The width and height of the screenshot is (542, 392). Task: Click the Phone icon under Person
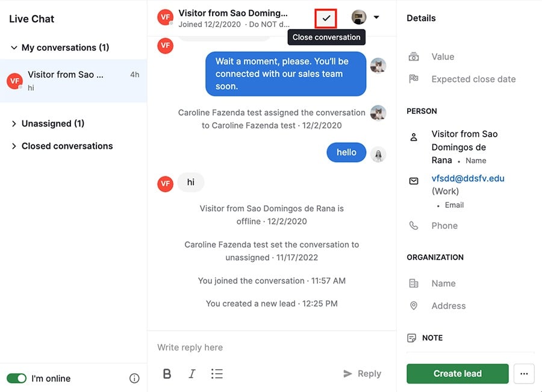tap(414, 225)
